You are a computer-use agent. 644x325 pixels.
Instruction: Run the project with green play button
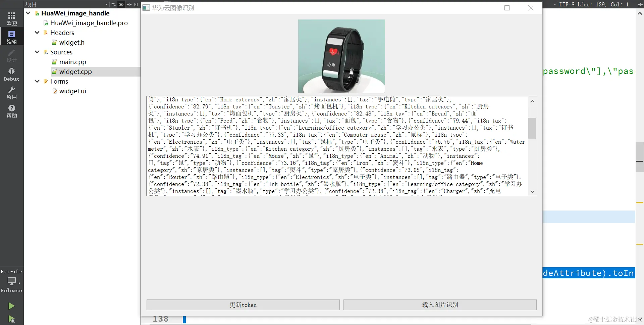click(11, 306)
